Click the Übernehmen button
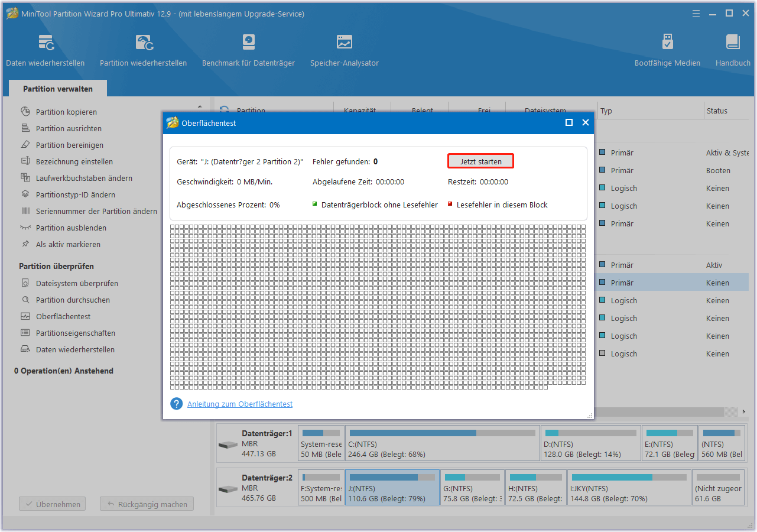757x532 pixels. (x=53, y=504)
